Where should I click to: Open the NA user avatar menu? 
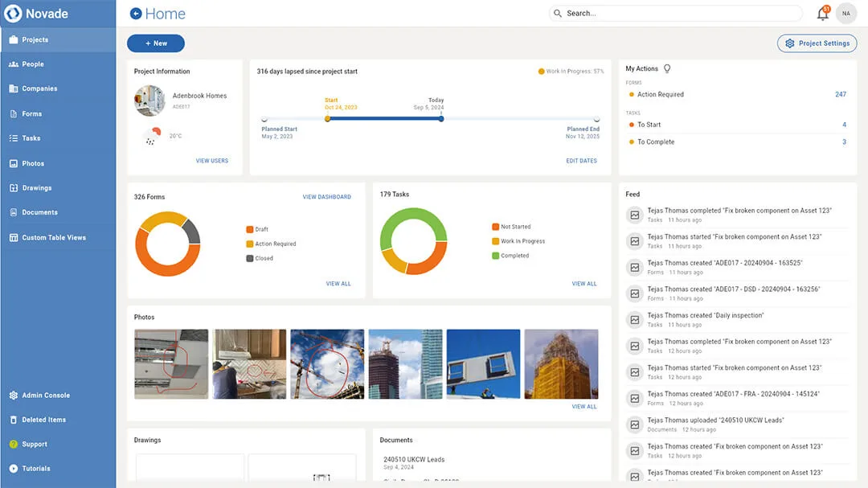pos(846,14)
